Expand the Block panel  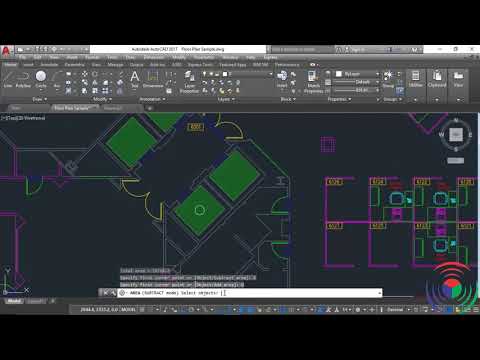pyautogui.click(x=288, y=99)
